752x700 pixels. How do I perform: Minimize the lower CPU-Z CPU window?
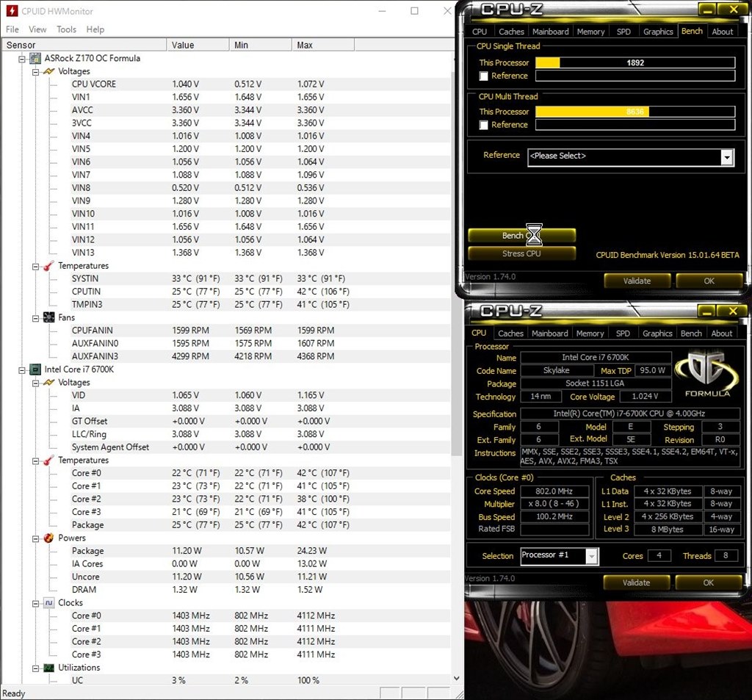pos(707,311)
